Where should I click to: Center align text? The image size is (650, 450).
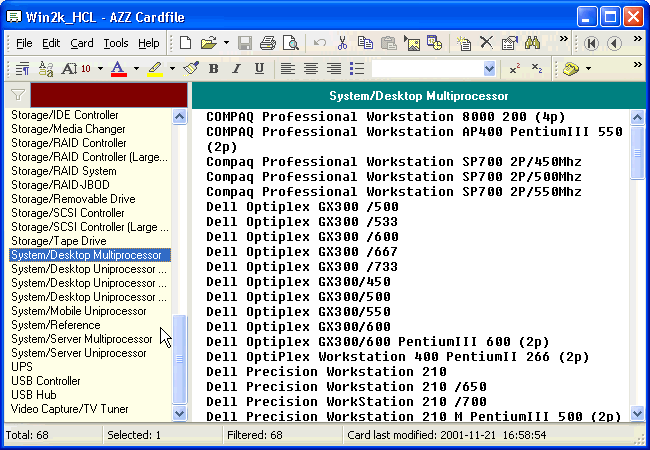(311, 68)
